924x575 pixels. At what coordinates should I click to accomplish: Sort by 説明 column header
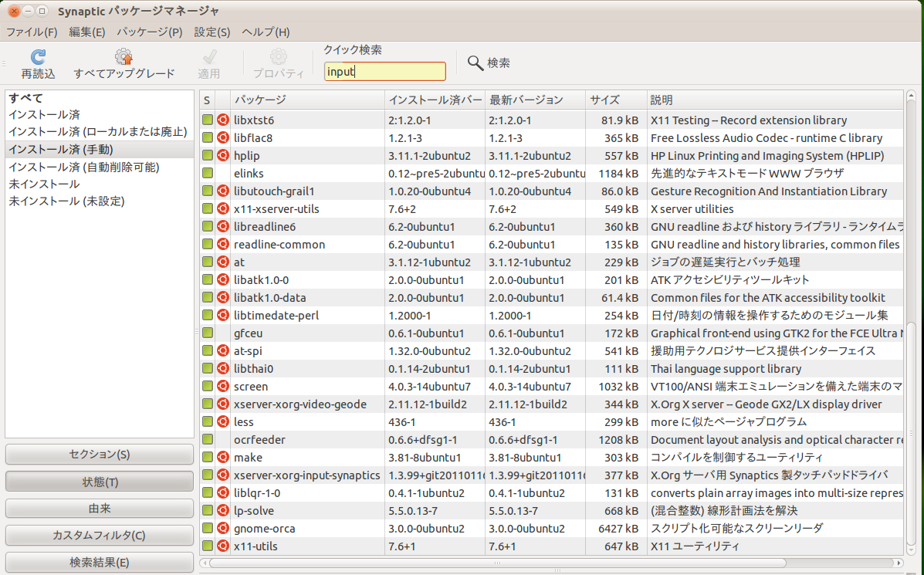click(x=775, y=100)
